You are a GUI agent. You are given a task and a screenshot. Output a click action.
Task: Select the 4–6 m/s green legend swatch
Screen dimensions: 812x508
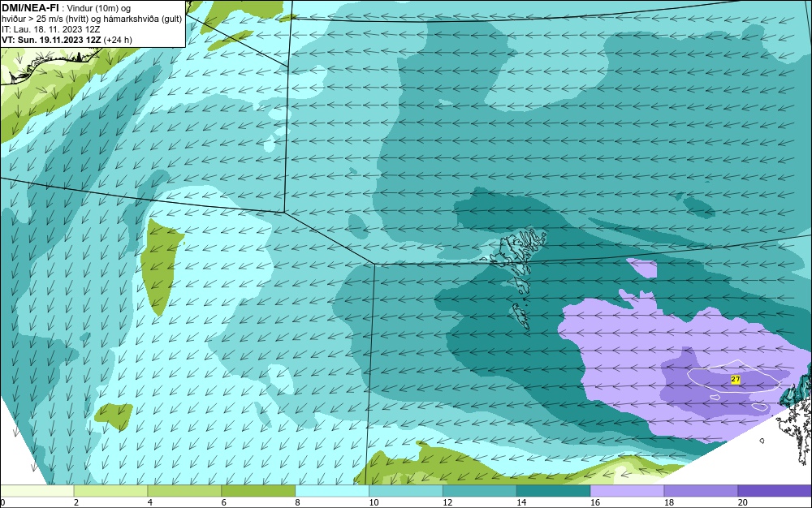[x=184, y=490]
